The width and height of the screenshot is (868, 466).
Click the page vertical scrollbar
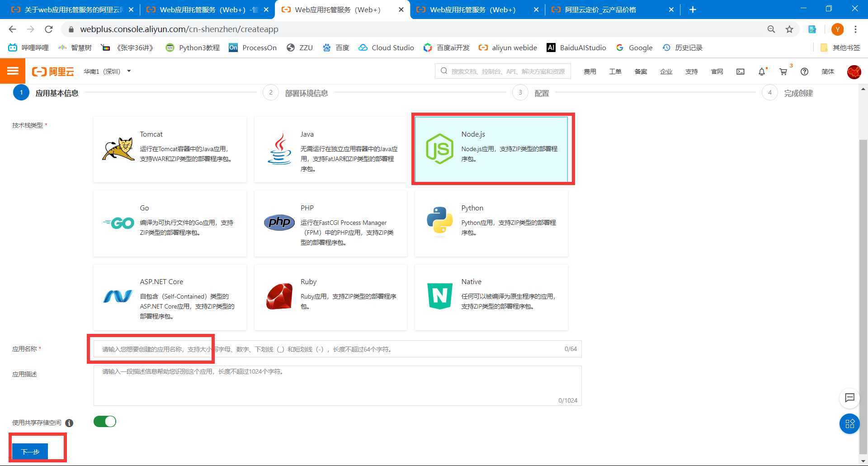coord(863,296)
